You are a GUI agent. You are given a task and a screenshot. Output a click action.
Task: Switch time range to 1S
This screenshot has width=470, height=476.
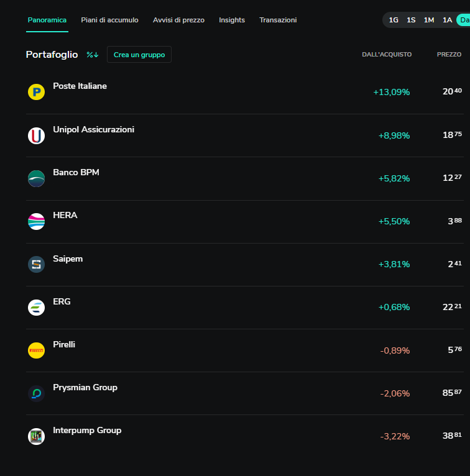[x=411, y=20]
